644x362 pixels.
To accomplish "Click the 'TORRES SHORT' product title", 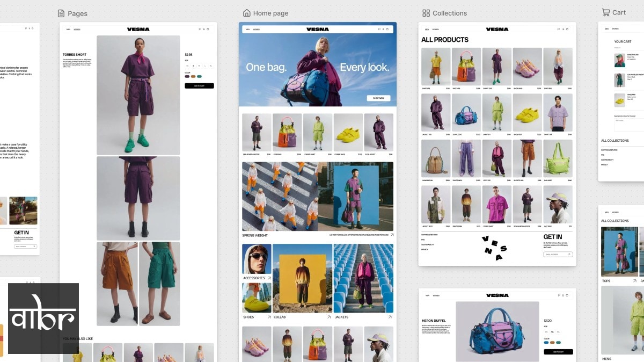I will tap(75, 55).
